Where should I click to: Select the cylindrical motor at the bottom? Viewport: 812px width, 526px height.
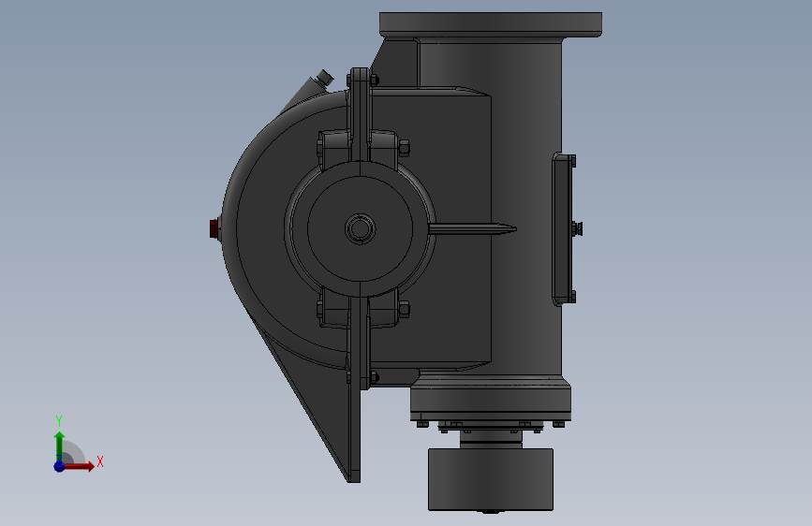[x=491, y=479]
